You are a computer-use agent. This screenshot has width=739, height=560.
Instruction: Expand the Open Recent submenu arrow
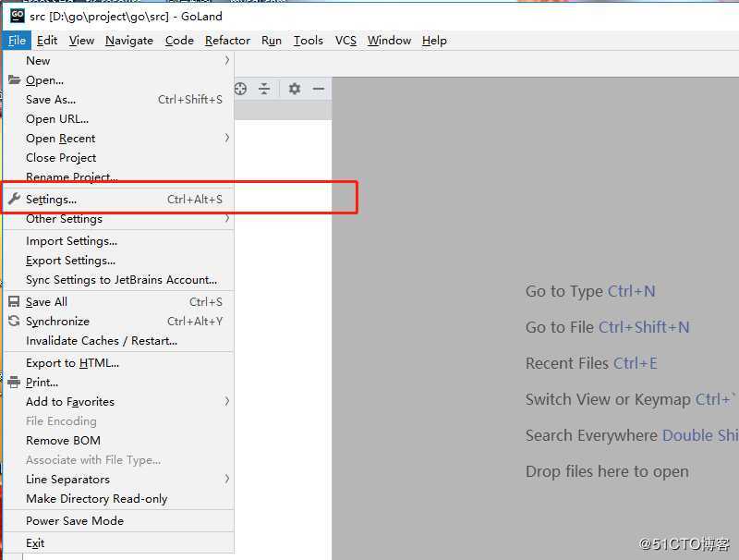(227, 138)
